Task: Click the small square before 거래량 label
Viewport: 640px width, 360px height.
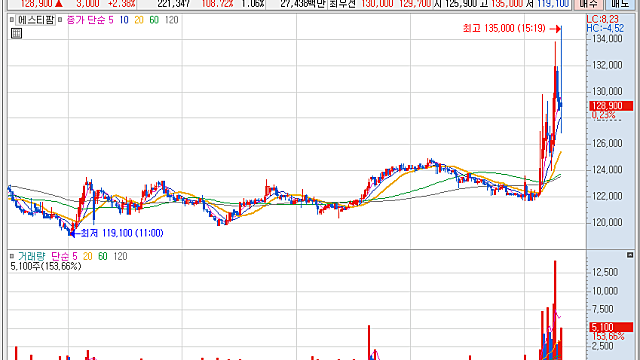Action: tap(12, 256)
